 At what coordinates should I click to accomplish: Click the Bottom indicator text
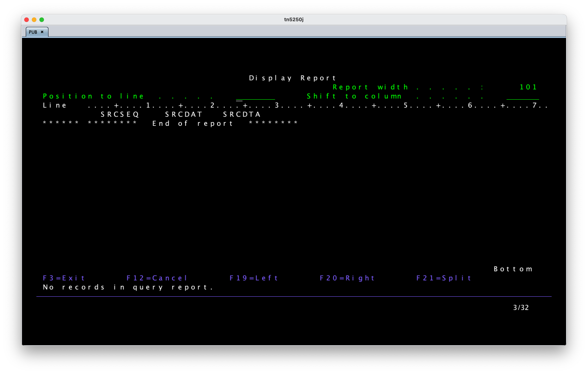(513, 269)
